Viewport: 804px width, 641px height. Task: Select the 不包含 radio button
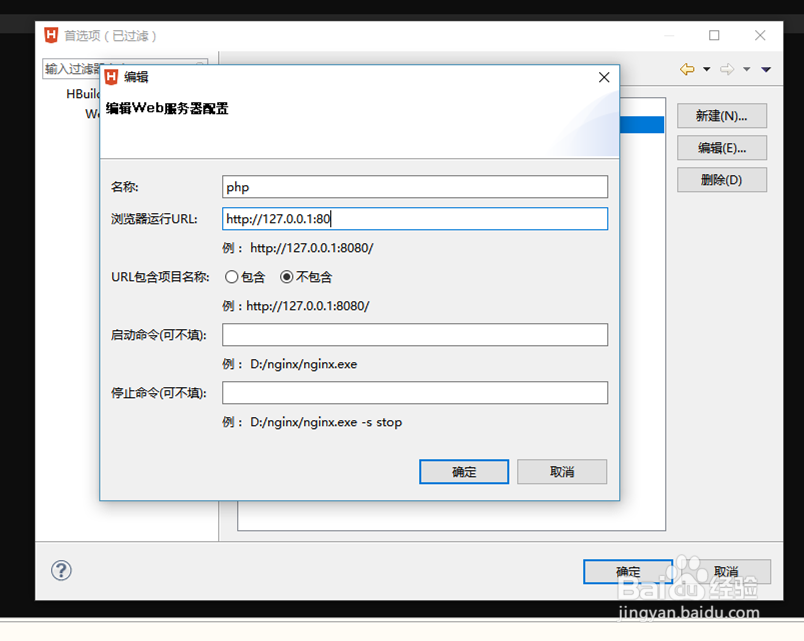(286, 277)
